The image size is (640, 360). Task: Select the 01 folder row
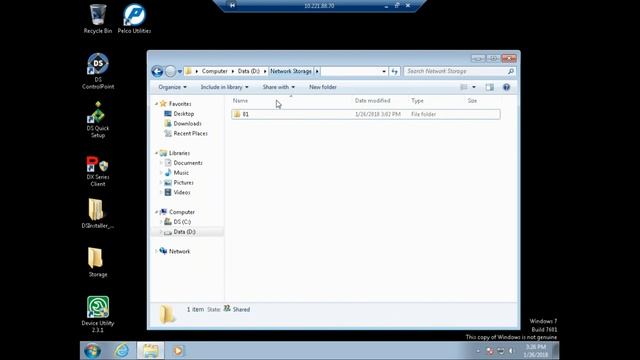click(x=366, y=114)
